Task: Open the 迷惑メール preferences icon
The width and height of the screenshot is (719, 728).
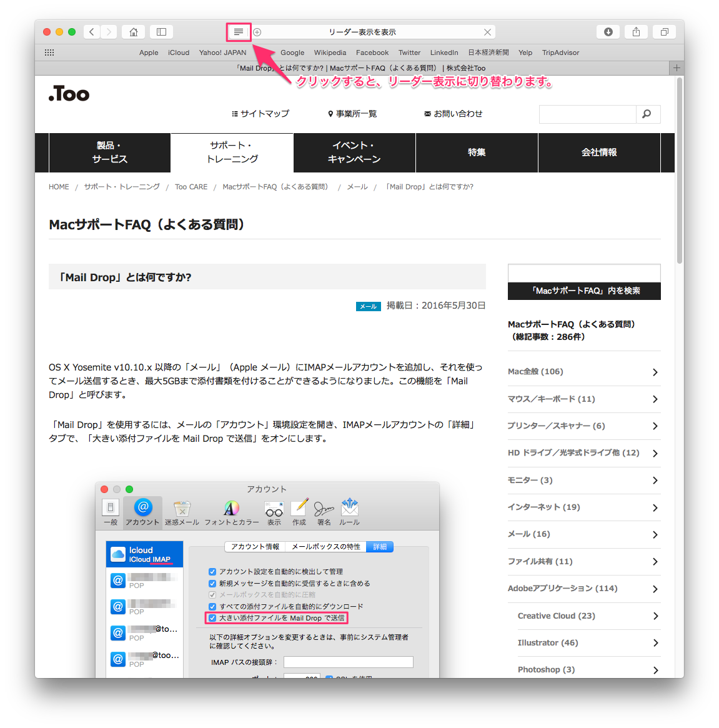Action: [182, 512]
